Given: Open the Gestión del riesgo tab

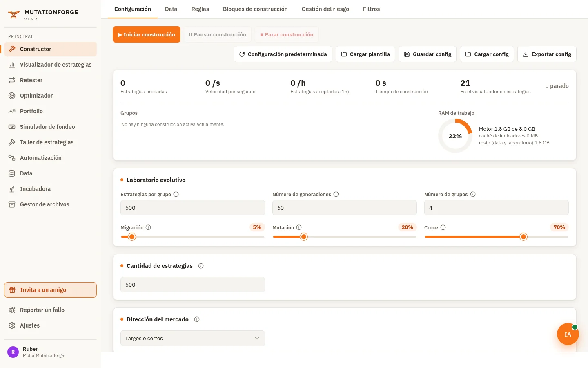Looking at the screenshot, I should 325,9.
